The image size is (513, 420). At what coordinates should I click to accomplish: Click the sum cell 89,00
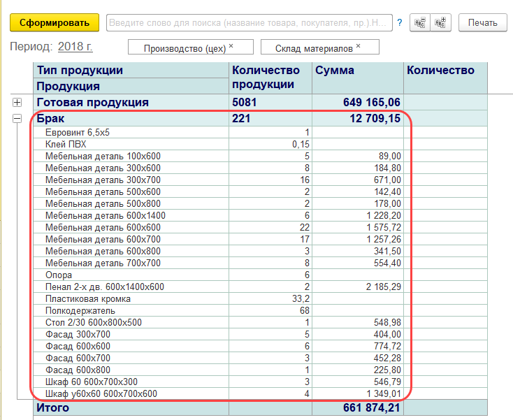click(x=390, y=156)
